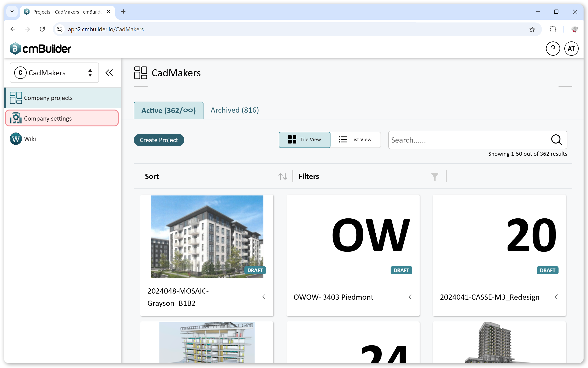The width and height of the screenshot is (588, 368).
Task: Close the Projects - CadMakers tab
Action: (x=109, y=11)
